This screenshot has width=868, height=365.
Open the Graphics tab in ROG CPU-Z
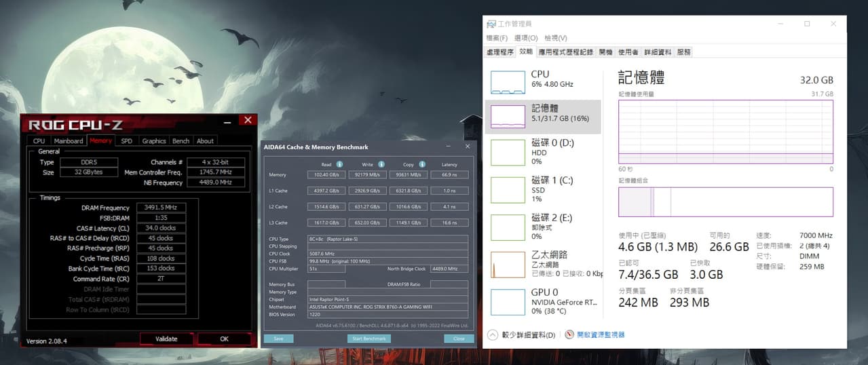point(154,141)
